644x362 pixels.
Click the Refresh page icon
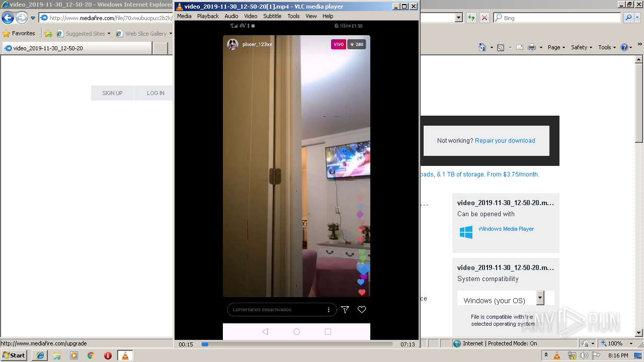[471, 18]
